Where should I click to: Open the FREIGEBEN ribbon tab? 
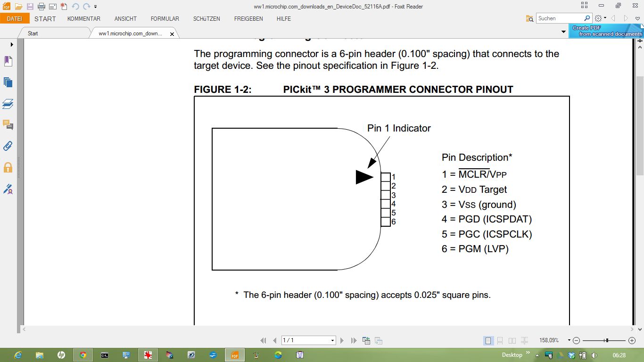pos(248,19)
